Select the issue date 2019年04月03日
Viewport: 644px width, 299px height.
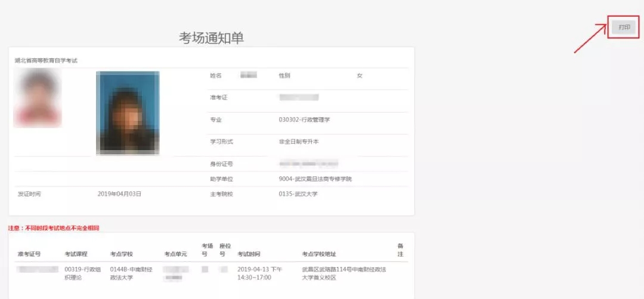[119, 194]
